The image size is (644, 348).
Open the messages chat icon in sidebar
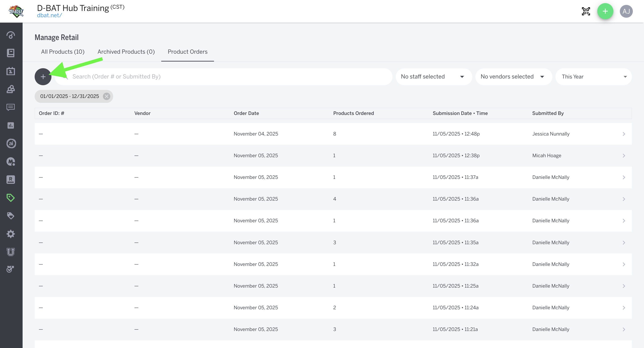click(11, 107)
